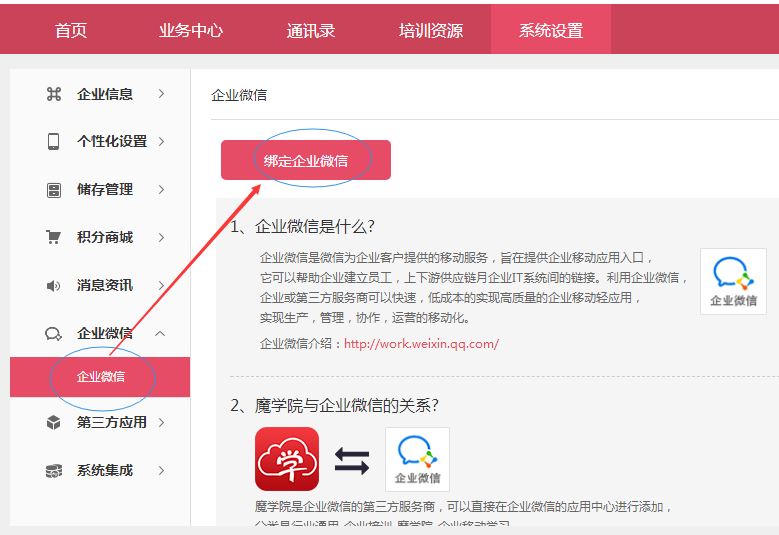The width and height of the screenshot is (779, 535).
Task: Open the 首页 top navigation tab
Action: click(71, 30)
